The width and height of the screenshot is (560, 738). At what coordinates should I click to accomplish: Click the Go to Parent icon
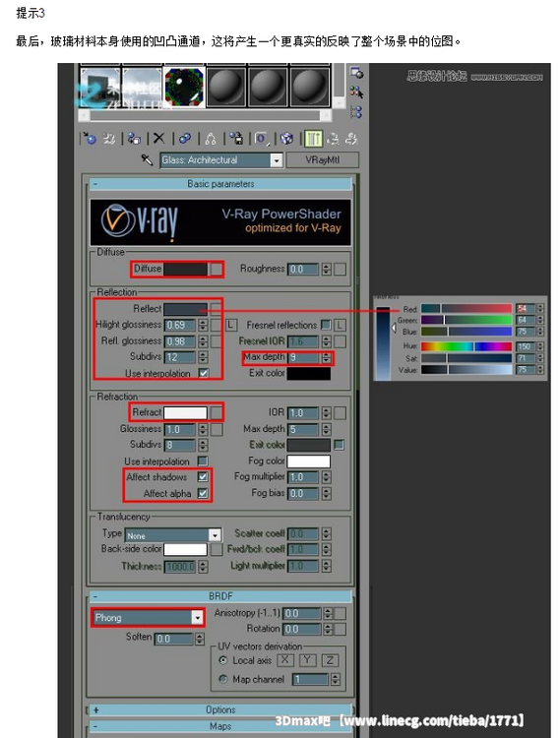[333, 139]
